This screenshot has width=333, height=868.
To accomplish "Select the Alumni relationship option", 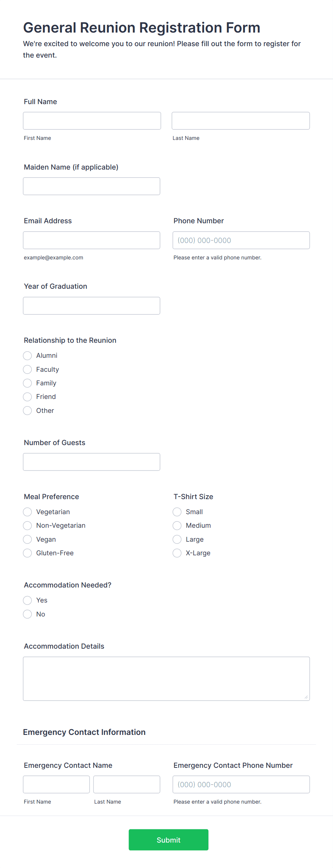I will coord(27,356).
